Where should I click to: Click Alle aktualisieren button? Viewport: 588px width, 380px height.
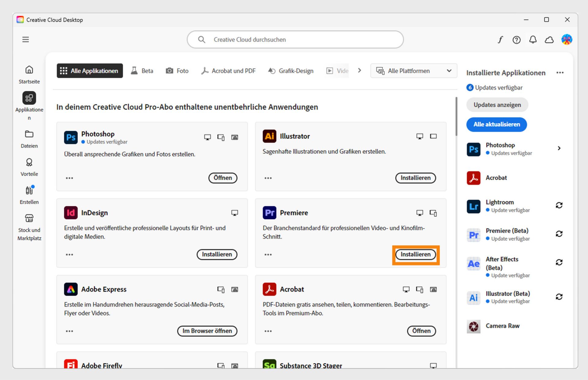tap(497, 124)
